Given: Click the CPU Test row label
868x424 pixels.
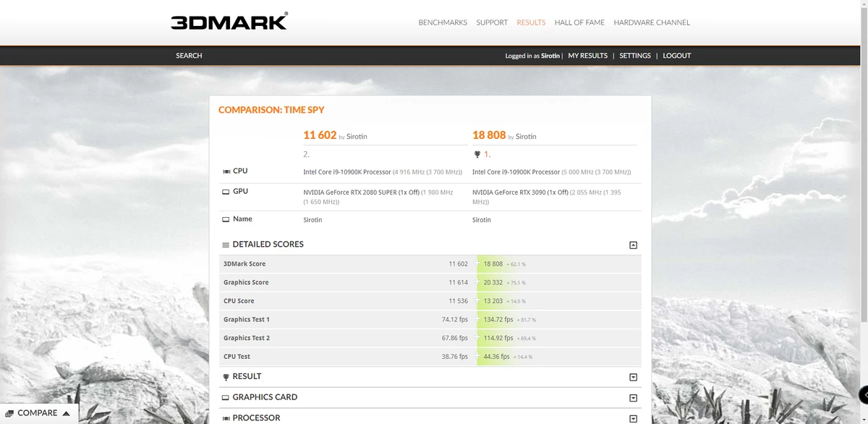Looking at the screenshot, I should [x=237, y=357].
